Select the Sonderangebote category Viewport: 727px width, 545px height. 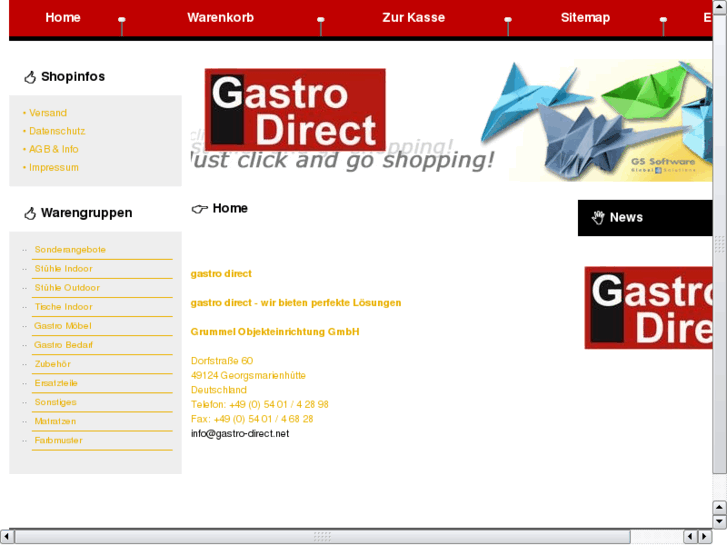tap(70, 250)
